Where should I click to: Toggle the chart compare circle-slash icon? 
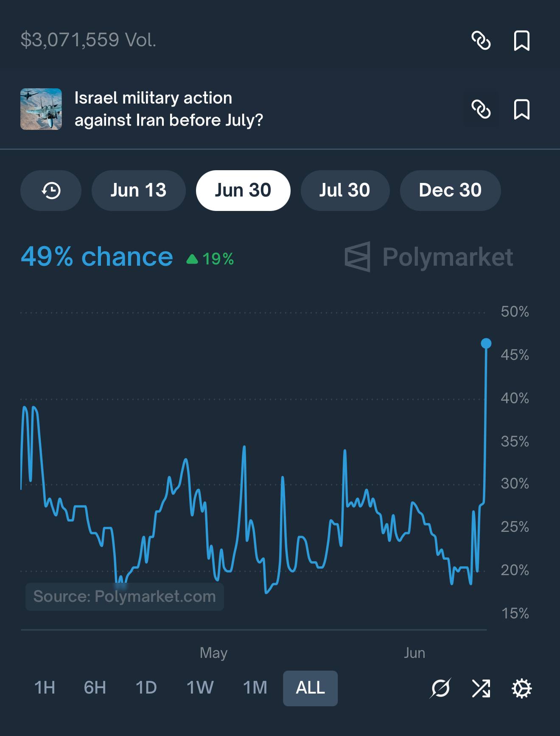(440, 688)
